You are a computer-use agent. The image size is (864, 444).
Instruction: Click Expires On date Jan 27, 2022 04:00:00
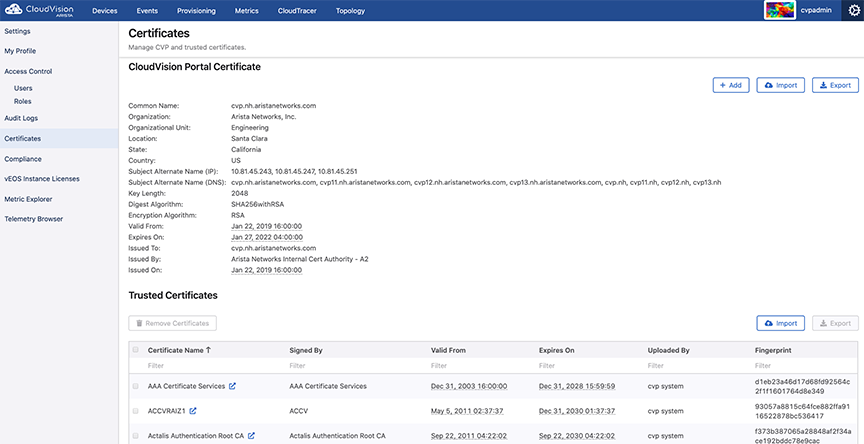point(267,237)
